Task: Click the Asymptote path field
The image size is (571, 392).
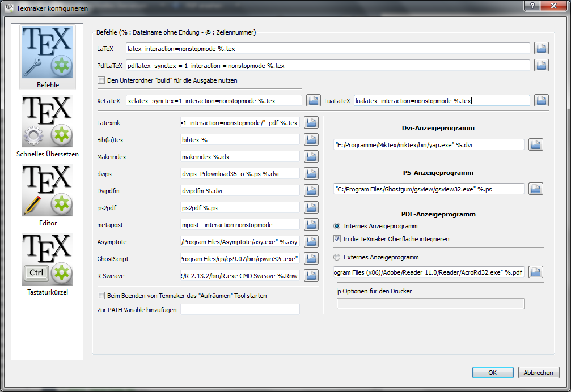Action: coord(240,241)
